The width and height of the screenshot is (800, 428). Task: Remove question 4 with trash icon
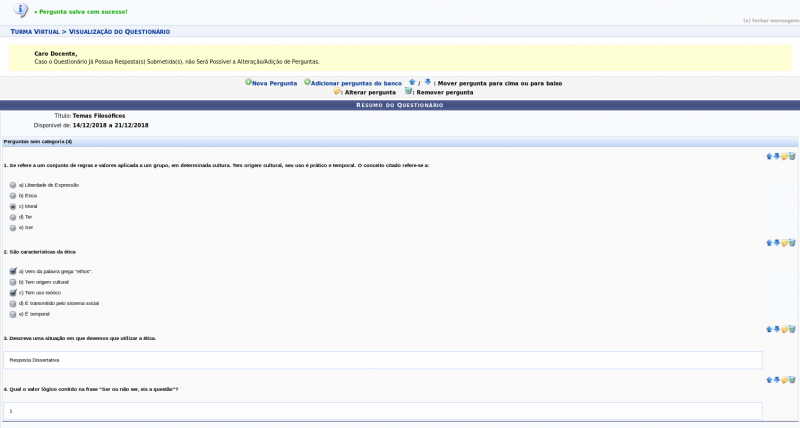click(x=792, y=380)
